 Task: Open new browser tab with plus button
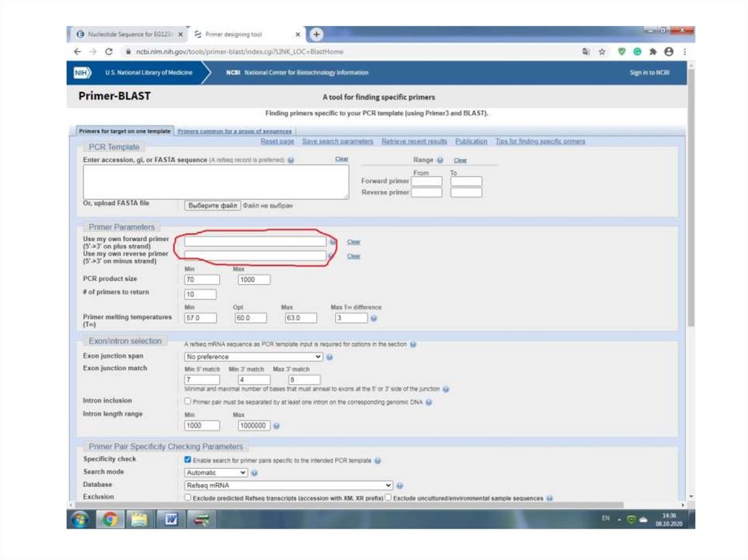click(316, 34)
